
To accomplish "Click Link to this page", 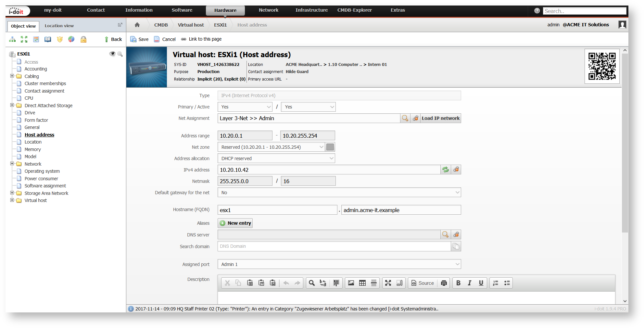I will coord(201,39).
